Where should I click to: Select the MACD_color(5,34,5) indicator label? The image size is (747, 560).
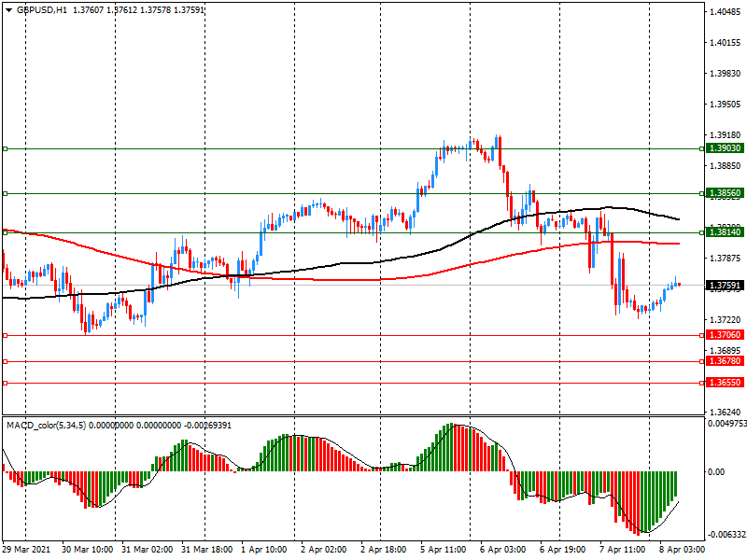[x=46, y=426]
